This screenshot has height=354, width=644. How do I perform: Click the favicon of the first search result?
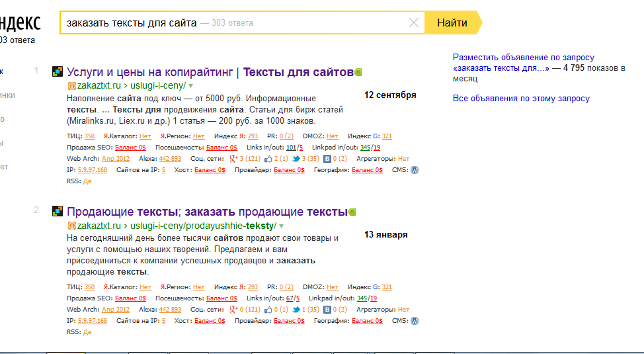58,72
